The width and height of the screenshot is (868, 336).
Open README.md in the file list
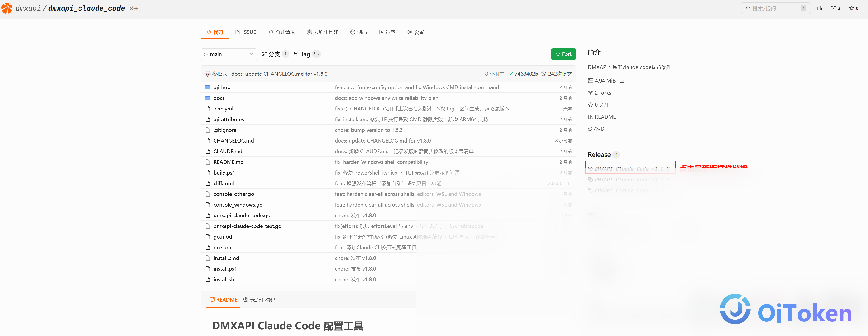click(228, 162)
